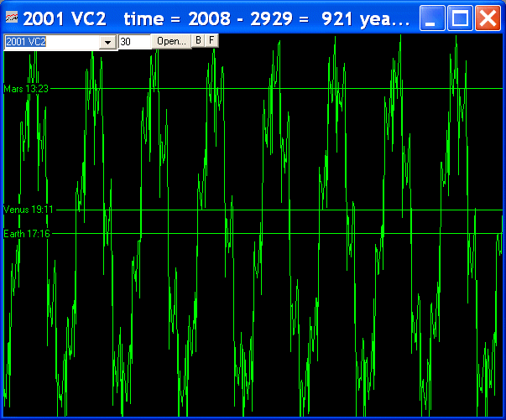Focus the input field containing 30
This screenshot has width=506, height=420.
134,42
